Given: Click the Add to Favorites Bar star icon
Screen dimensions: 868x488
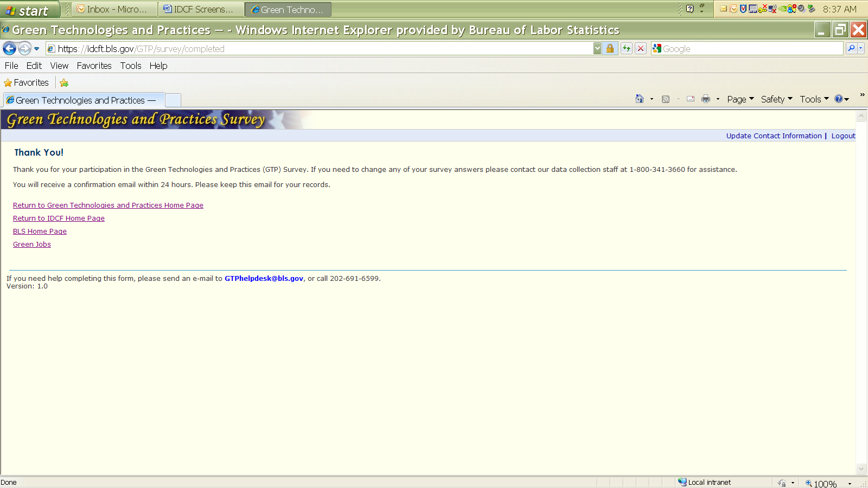Looking at the screenshot, I should click(x=64, y=83).
